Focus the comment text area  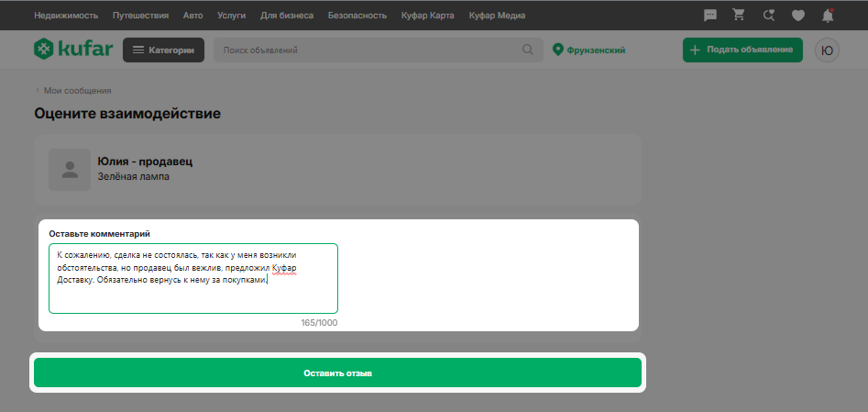pos(193,278)
